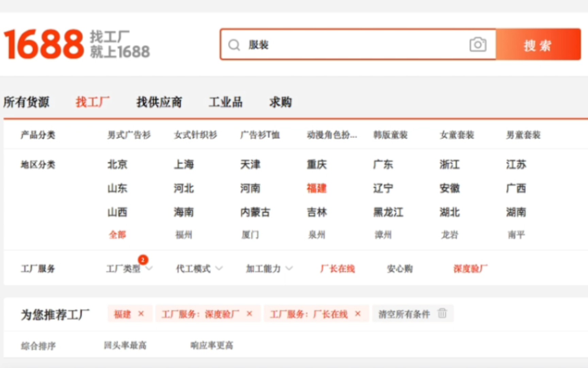Image resolution: width=588 pixels, height=368 pixels.
Task: Click the camera image-search icon
Action: 478,45
